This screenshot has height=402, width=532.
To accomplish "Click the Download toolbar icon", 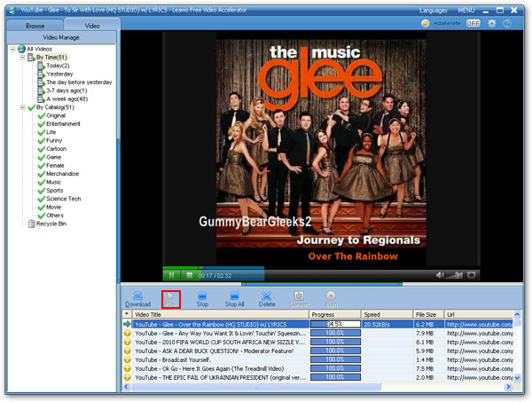I will pyautogui.click(x=137, y=299).
